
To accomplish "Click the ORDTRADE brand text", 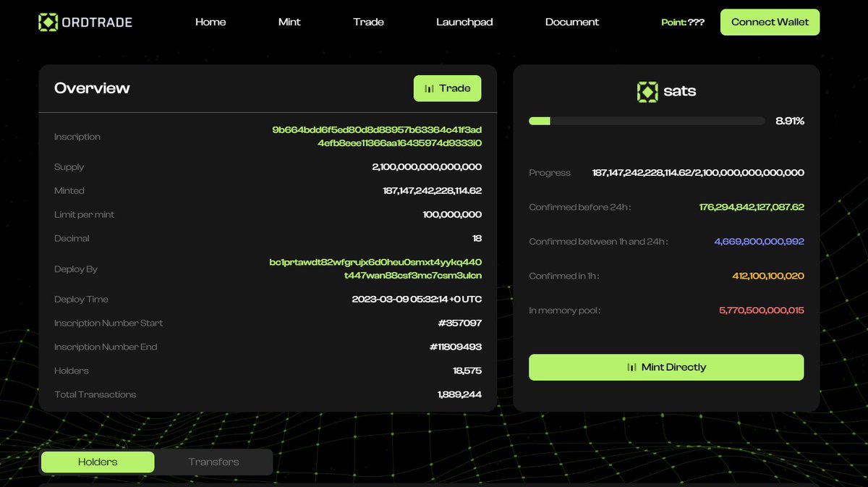I will point(98,22).
